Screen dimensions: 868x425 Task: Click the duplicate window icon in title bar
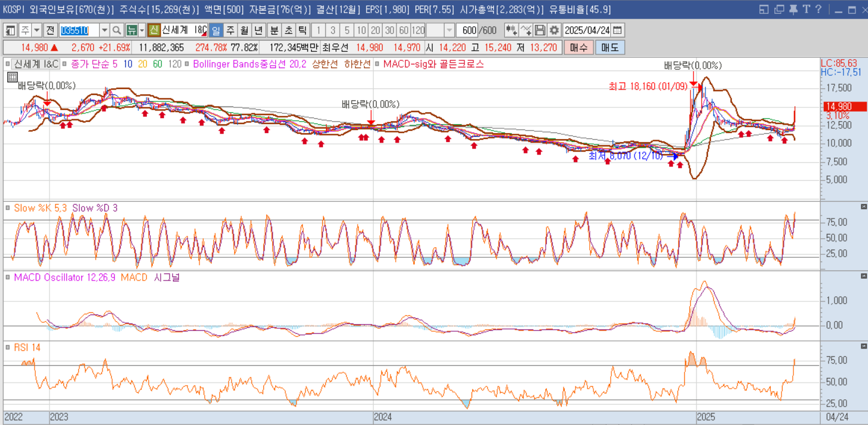tap(778, 10)
